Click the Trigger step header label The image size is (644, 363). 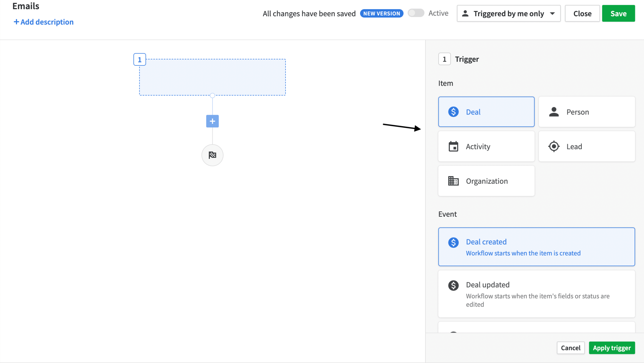point(467,59)
